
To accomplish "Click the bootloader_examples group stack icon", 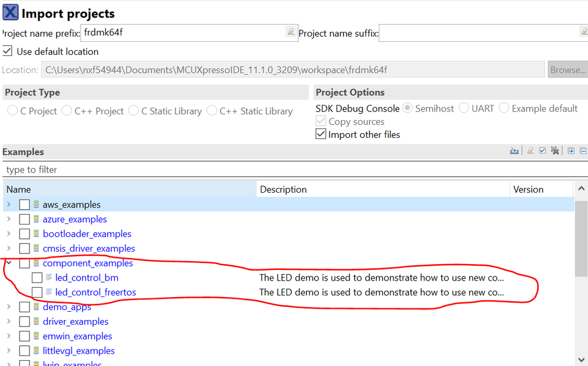I will 37,233.
